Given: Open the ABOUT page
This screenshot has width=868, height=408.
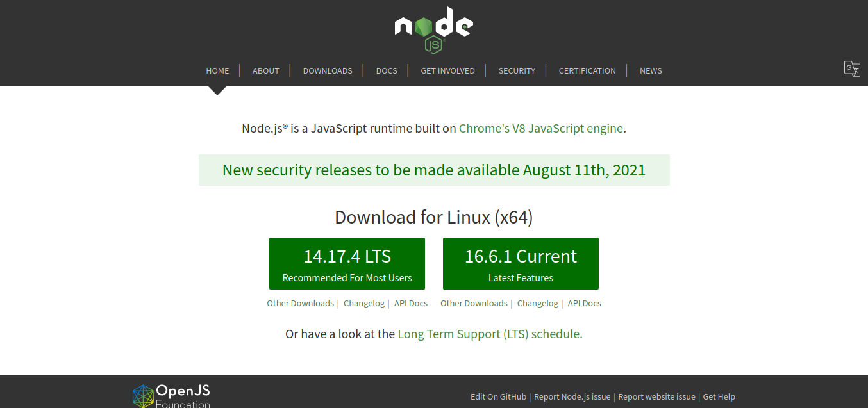Looking at the screenshot, I should [266, 70].
